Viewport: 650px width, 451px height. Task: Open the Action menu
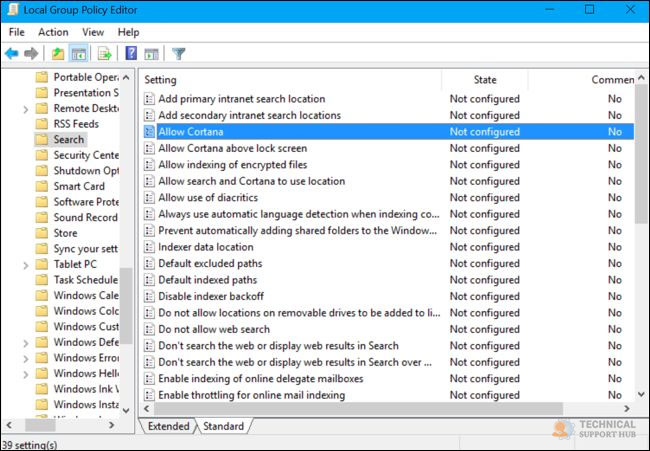click(x=53, y=32)
